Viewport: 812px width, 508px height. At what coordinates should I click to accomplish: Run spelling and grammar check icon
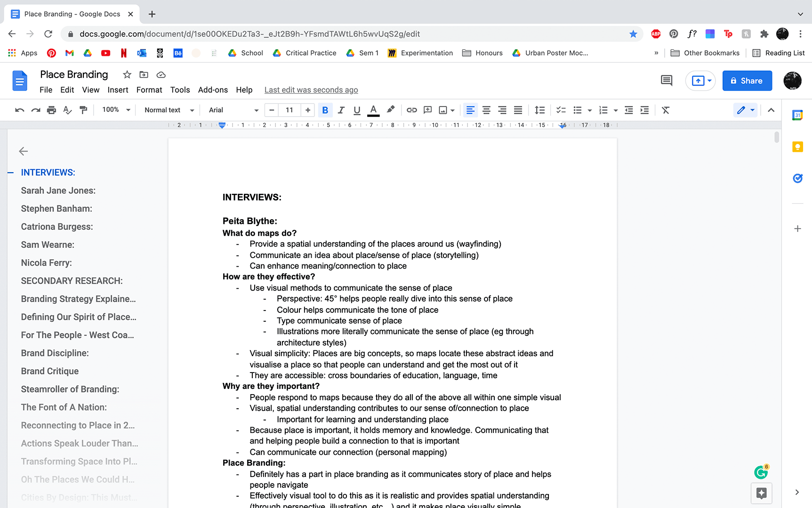click(67, 110)
